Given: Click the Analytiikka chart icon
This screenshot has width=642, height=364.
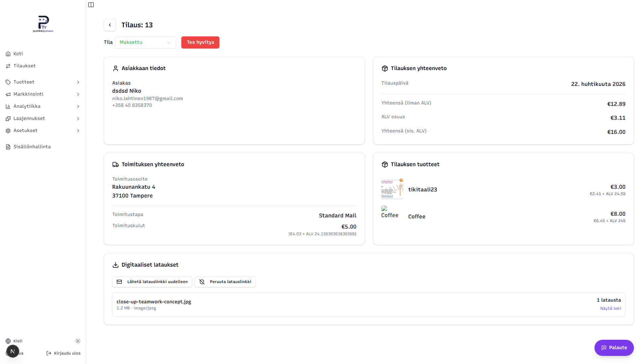Looking at the screenshot, I should coord(8,107).
